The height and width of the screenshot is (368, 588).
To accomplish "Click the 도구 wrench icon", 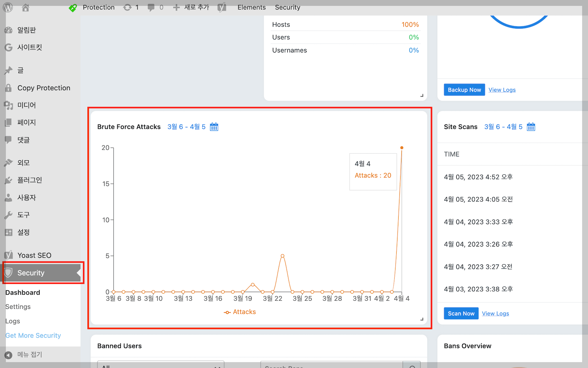I will tap(8, 215).
